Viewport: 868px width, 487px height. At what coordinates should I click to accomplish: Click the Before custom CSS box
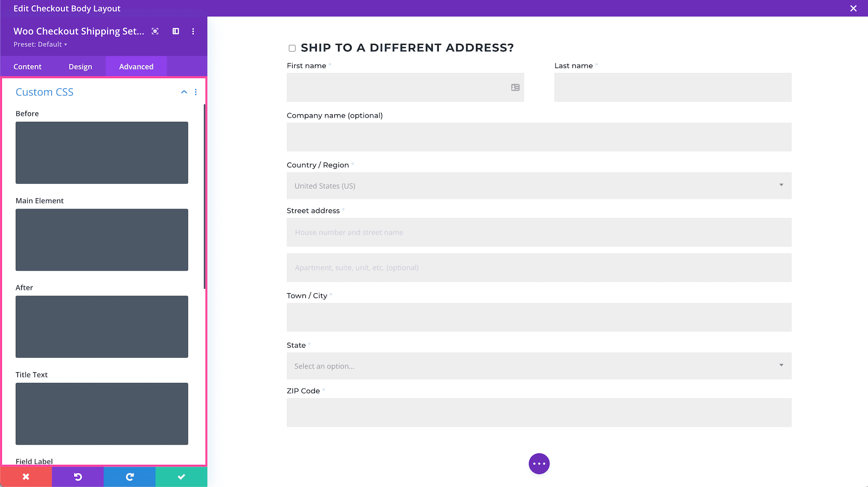click(101, 152)
